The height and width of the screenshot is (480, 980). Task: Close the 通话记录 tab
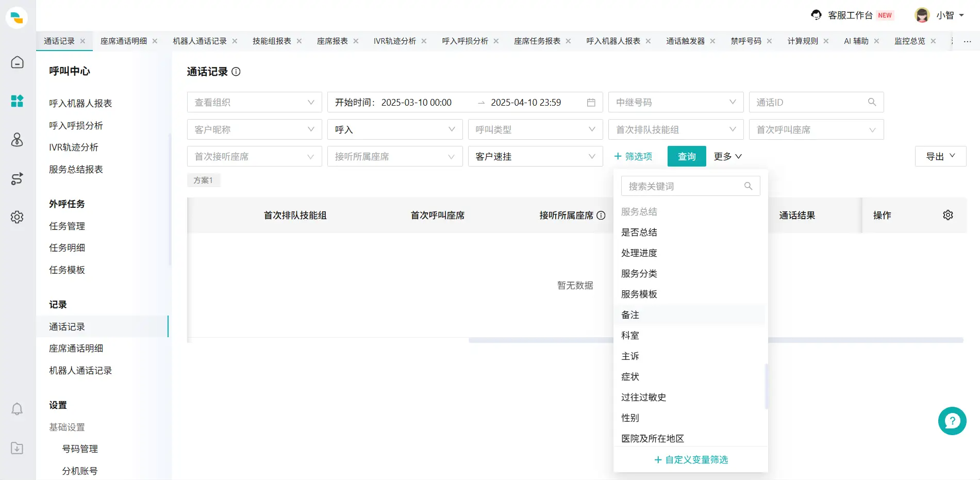tap(82, 41)
